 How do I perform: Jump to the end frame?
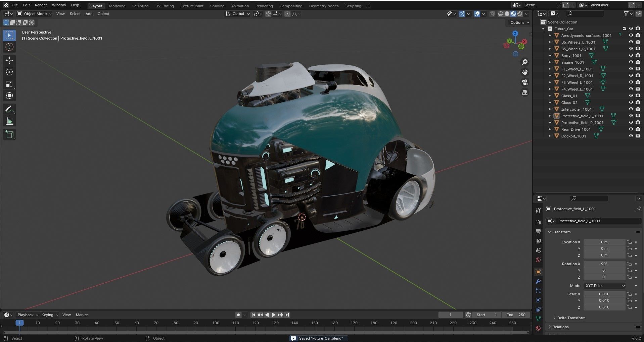pos(287,315)
